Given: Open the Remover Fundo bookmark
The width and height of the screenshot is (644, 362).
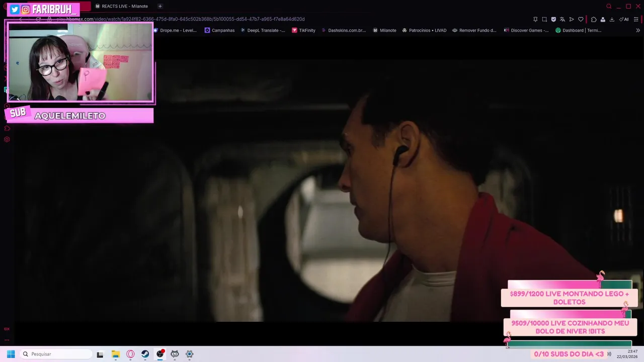Looking at the screenshot, I should (474, 30).
